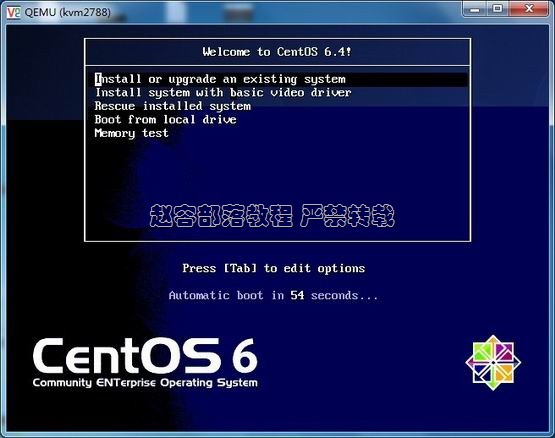Select 'Install system with basic video driver'
This screenshot has width=555, height=438.
pos(223,92)
